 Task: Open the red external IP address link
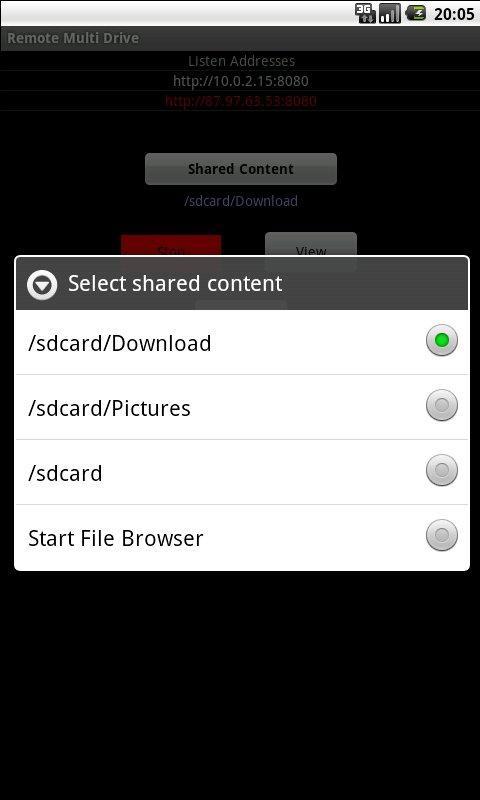241,101
